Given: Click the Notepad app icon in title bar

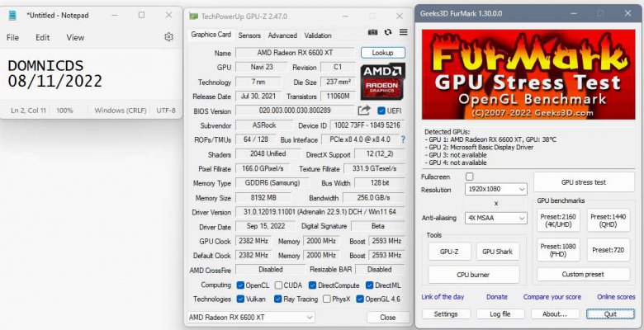Looking at the screenshot, I should pyautogui.click(x=12, y=16).
